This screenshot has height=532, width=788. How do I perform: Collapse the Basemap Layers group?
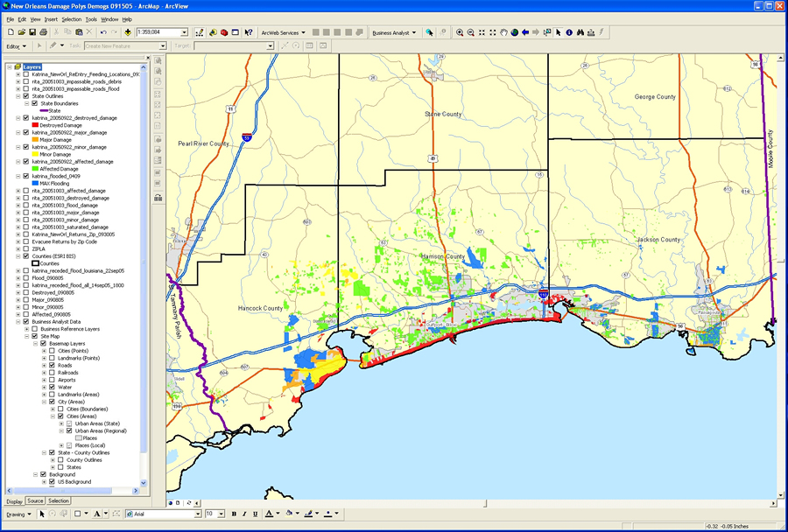point(35,344)
